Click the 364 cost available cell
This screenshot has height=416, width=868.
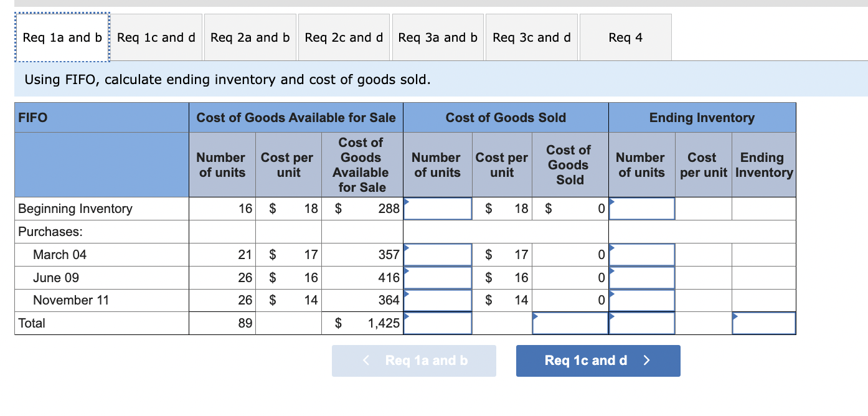point(362,300)
